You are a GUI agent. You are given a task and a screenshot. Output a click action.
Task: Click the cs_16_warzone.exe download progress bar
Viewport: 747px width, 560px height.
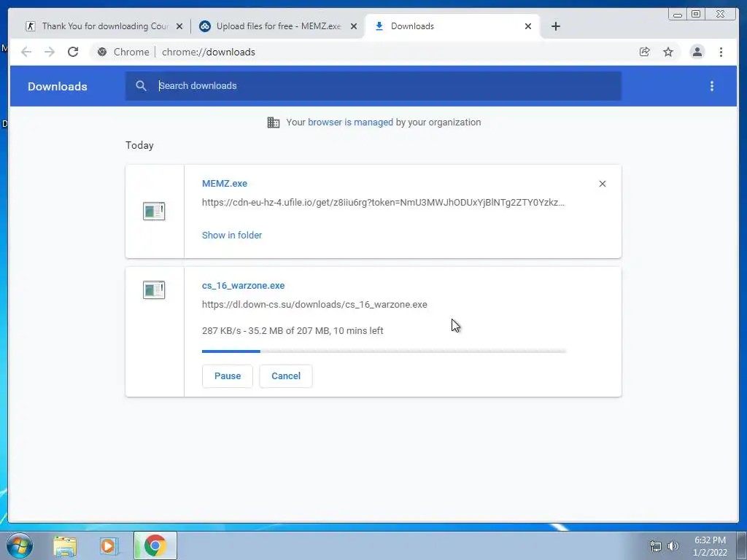point(384,351)
